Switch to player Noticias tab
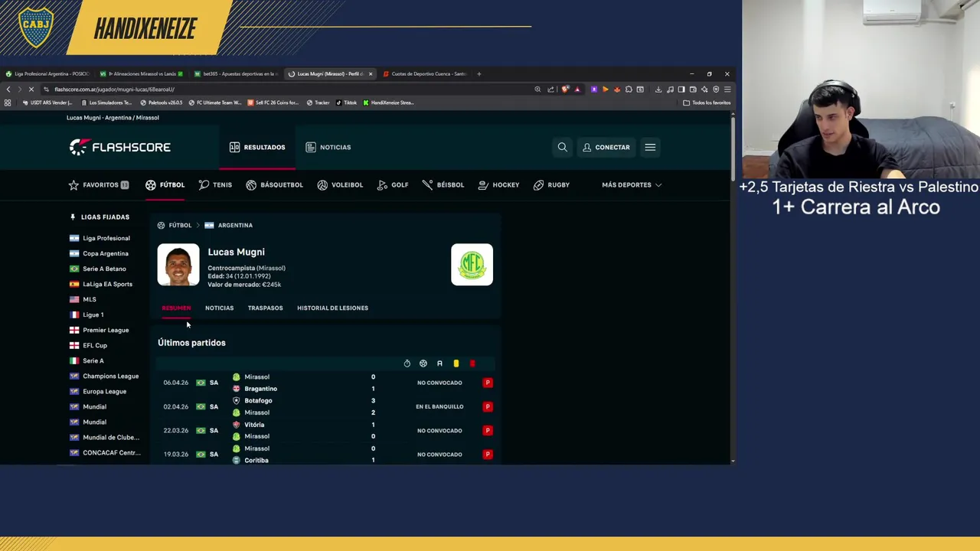This screenshot has height=551, width=980. pos(219,308)
